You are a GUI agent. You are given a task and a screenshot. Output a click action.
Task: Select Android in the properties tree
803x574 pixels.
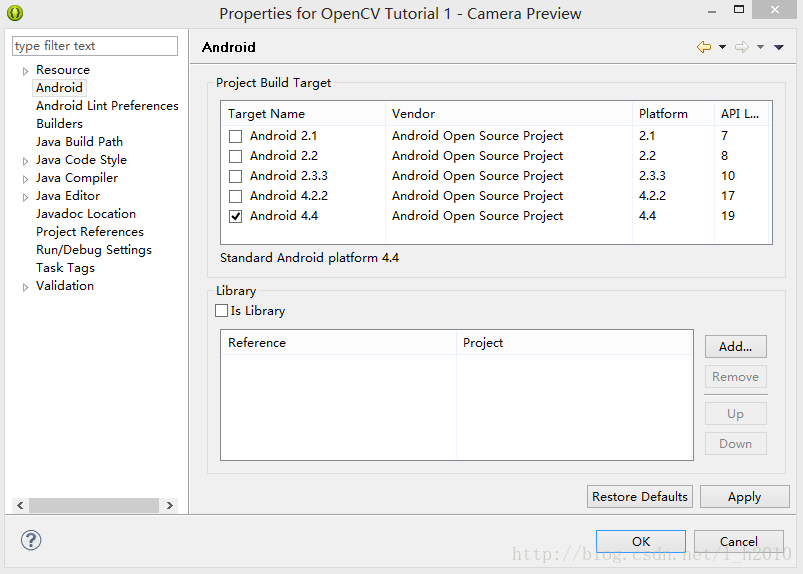point(59,88)
